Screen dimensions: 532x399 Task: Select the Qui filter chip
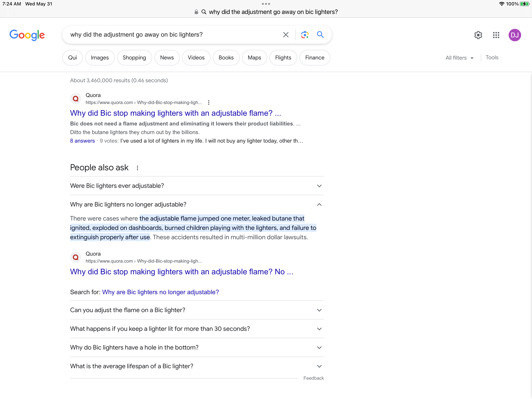pos(72,58)
